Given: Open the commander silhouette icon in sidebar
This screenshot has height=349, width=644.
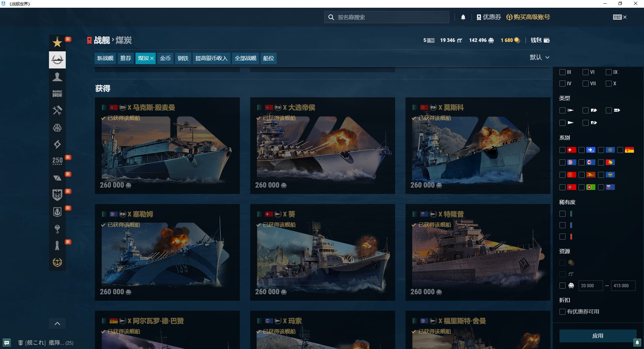Looking at the screenshot, I should click(57, 77).
